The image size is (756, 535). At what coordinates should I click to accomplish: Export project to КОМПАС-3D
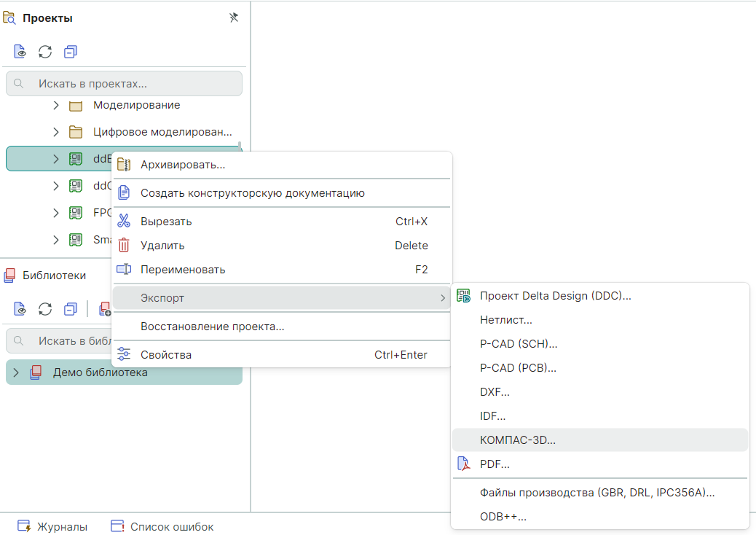pyautogui.click(x=517, y=440)
